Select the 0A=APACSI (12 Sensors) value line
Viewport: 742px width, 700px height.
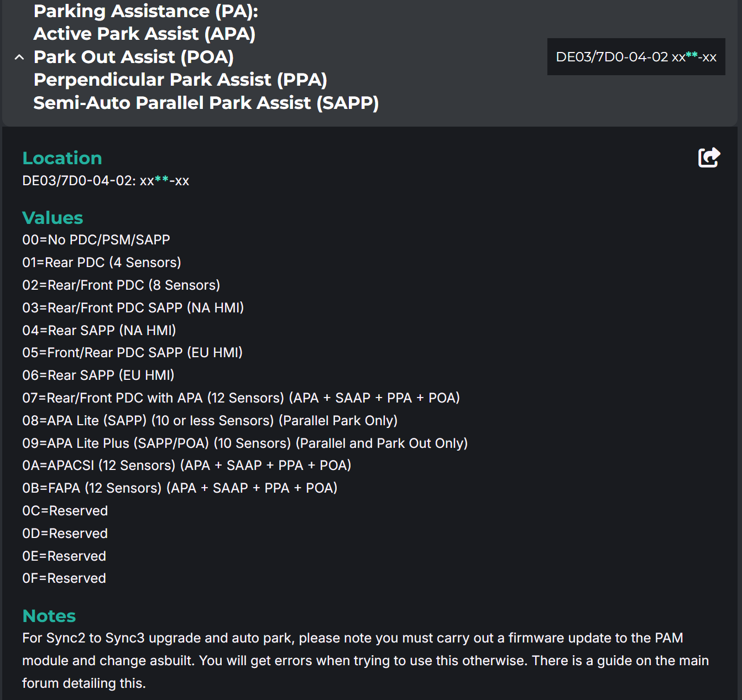[x=186, y=466]
